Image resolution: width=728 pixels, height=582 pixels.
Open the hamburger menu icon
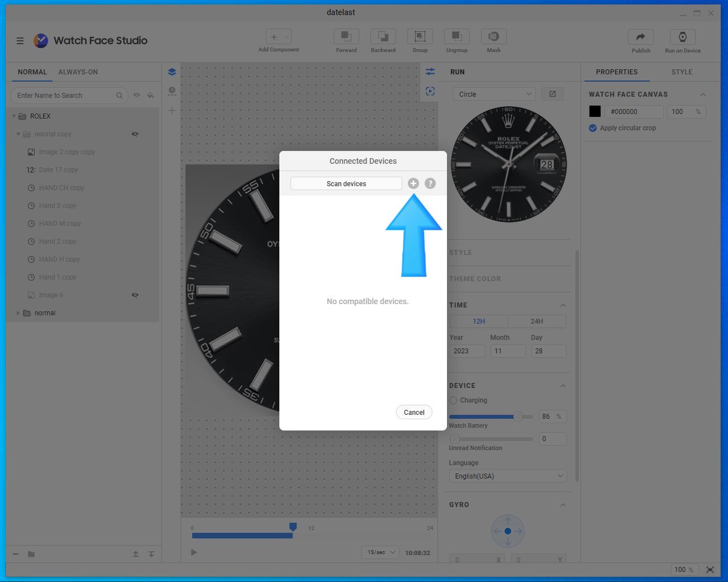(x=20, y=41)
